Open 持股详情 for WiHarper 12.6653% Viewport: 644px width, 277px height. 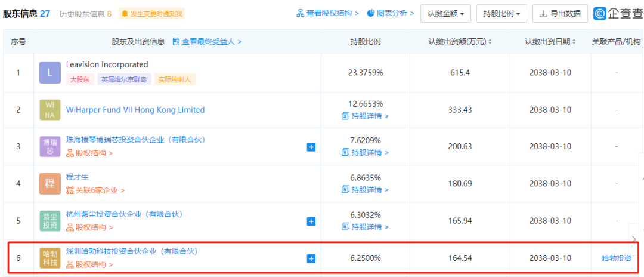click(365, 116)
